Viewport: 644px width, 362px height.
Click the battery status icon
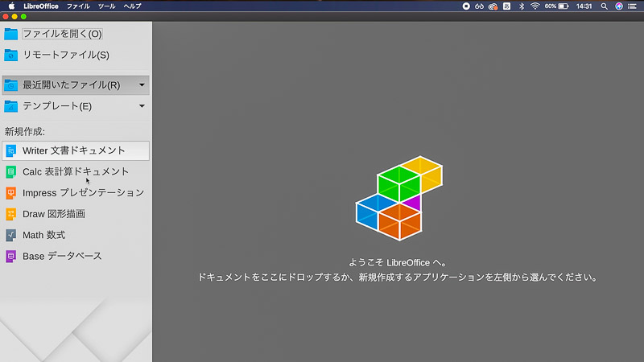563,6
